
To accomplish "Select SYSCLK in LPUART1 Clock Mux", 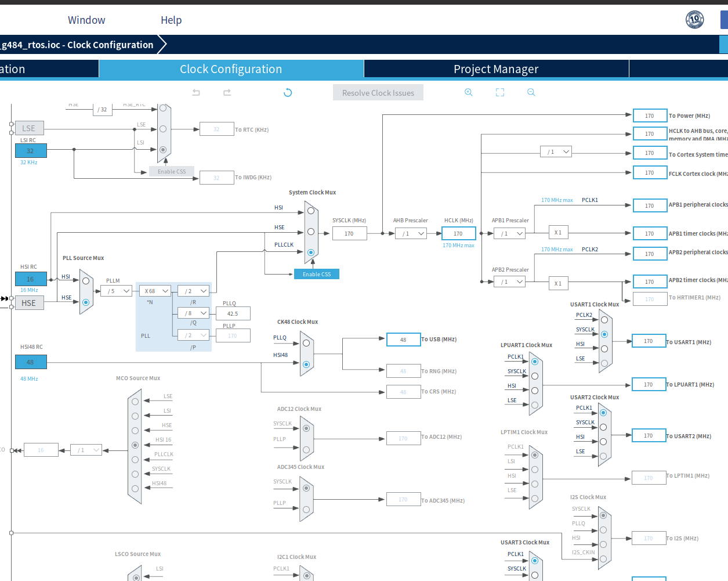I will click(x=535, y=376).
